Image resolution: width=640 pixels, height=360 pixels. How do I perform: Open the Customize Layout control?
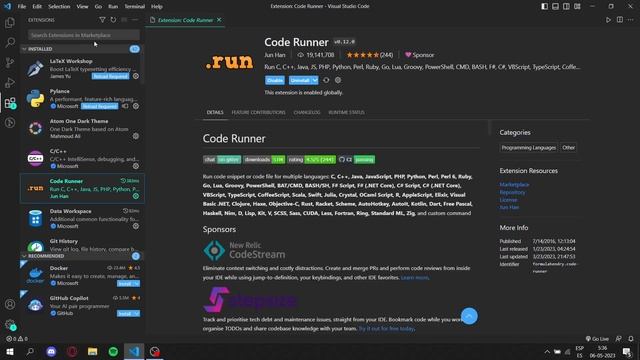577,6
